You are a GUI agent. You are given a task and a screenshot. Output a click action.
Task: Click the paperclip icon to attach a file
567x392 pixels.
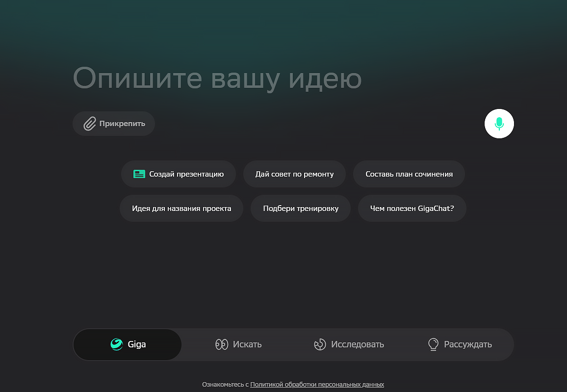point(90,124)
